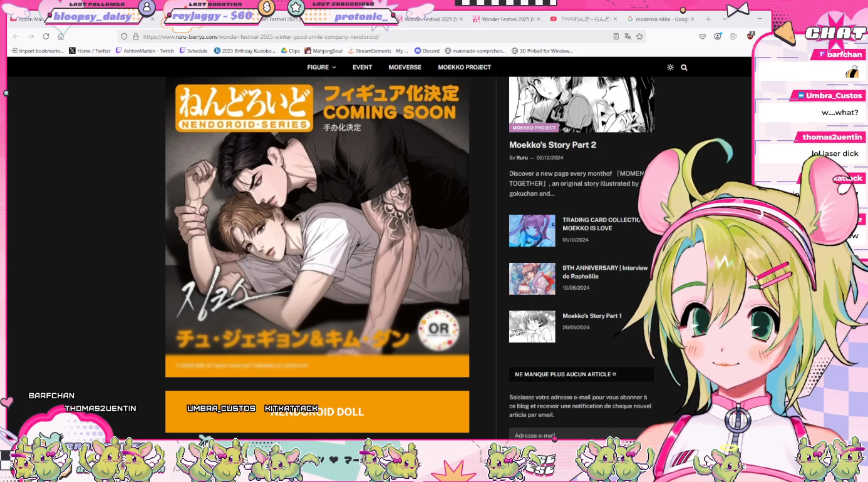
Task: Open the AshtonMarten - Twitch bookmark
Action: point(145,51)
